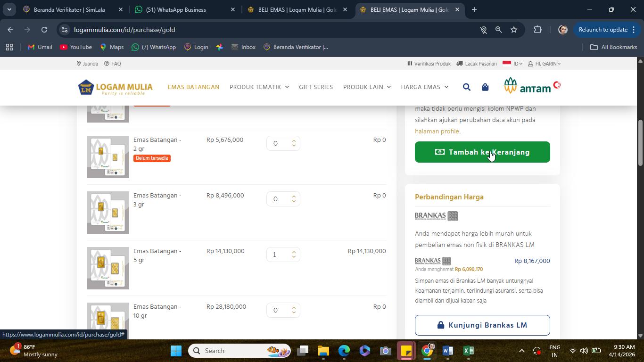
Task: Open the site search magnifier icon
Action: pos(466,87)
